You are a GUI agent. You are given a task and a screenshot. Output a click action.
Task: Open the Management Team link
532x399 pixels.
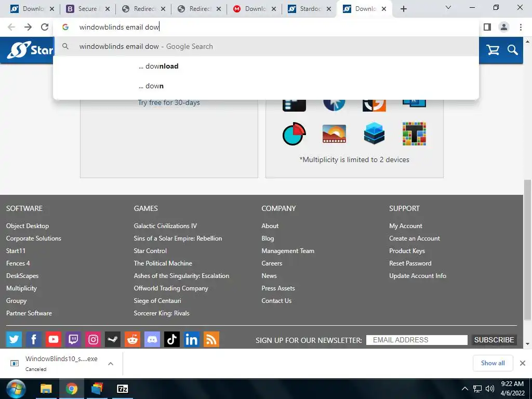[x=288, y=251]
